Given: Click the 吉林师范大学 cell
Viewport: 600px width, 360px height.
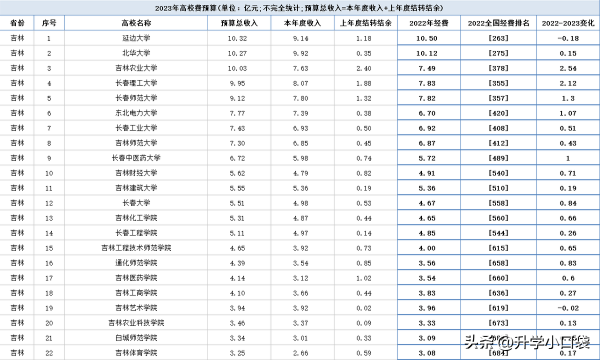Looking at the screenshot, I should (x=136, y=143).
